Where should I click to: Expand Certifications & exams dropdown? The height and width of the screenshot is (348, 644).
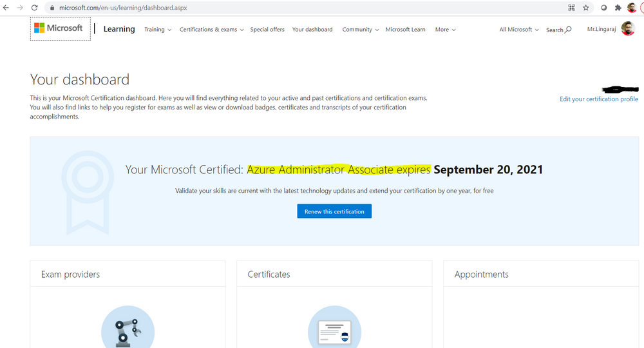[x=211, y=30]
